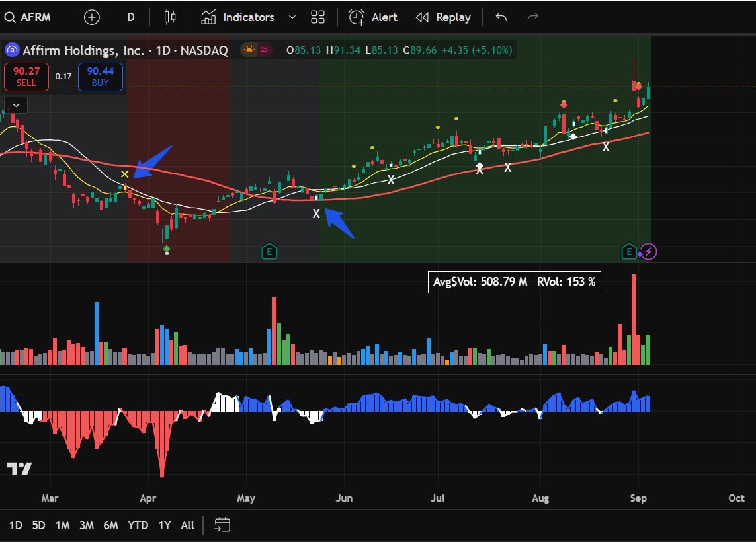Open the candlestick chart type selector
This screenshot has width=756, height=542.
click(170, 17)
